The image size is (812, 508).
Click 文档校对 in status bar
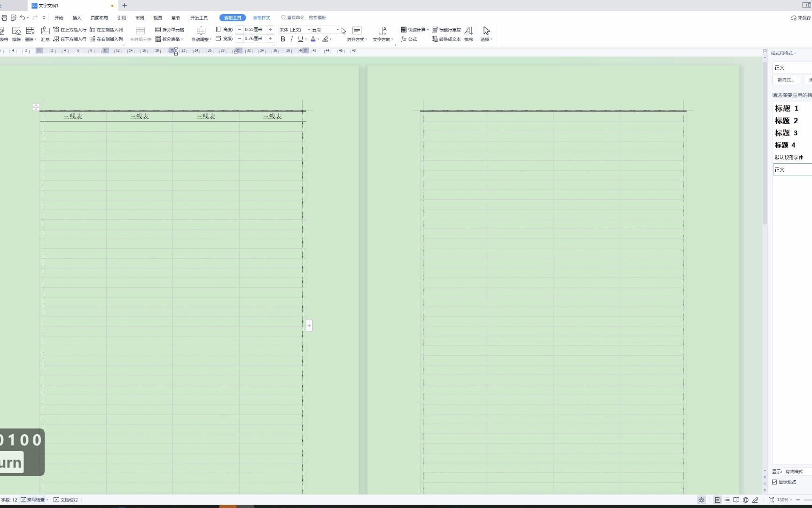click(66, 500)
